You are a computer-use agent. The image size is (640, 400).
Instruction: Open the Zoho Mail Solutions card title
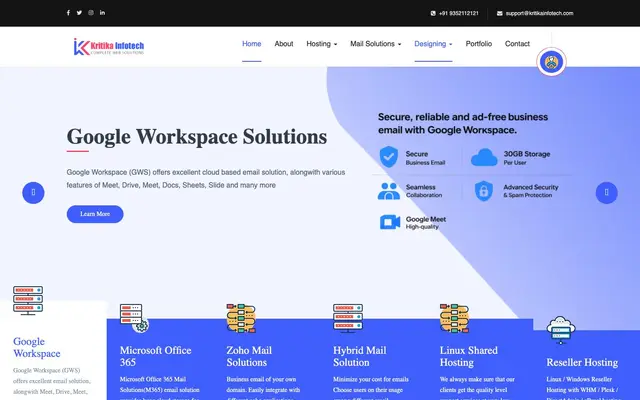pos(249,356)
